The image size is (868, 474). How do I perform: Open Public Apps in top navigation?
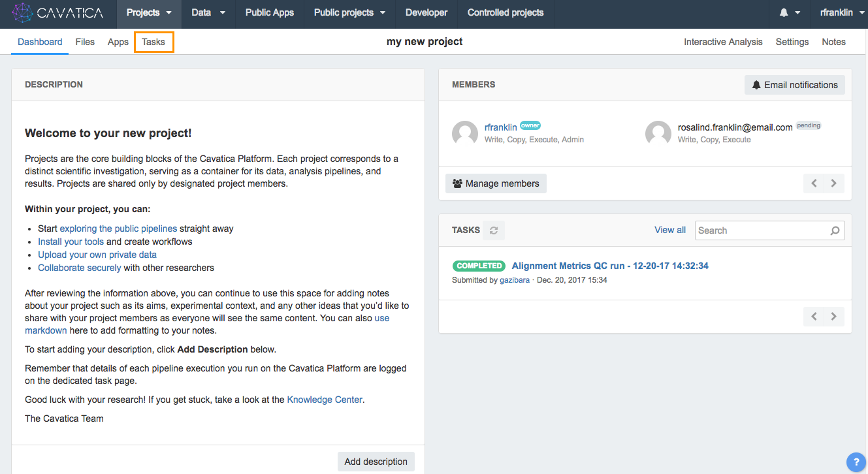(270, 12)
